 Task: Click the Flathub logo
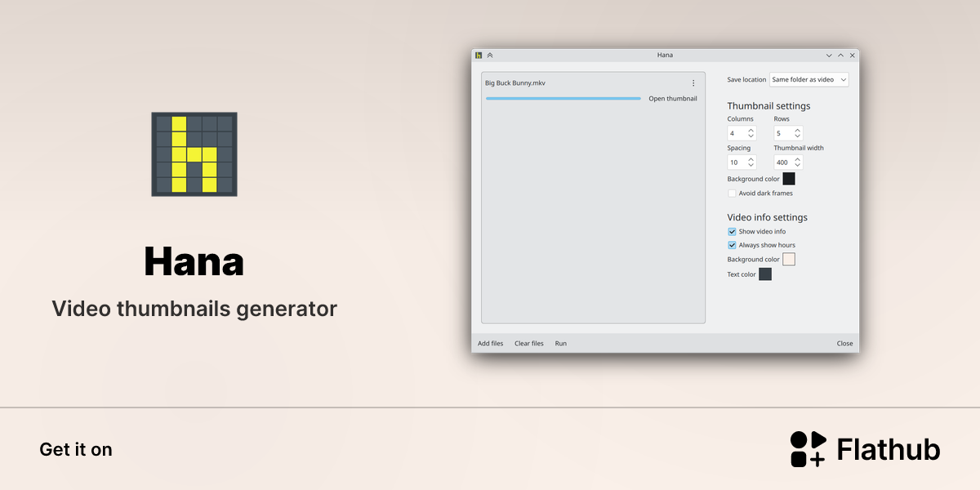[x=865, y=449]
